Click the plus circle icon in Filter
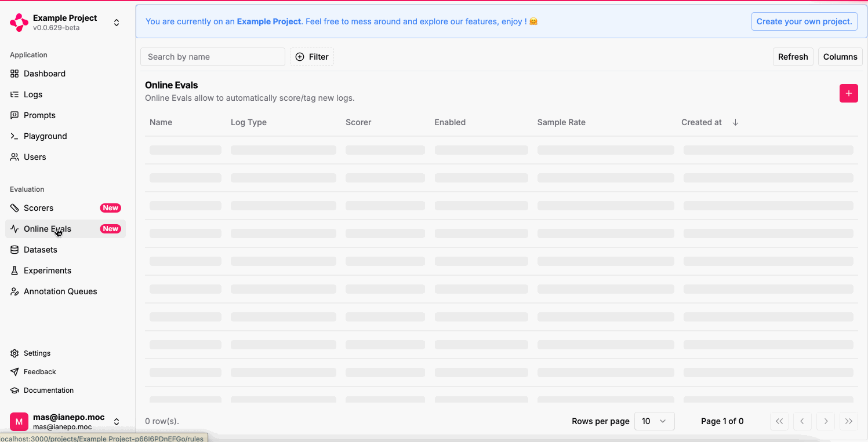 pos(300,57)
